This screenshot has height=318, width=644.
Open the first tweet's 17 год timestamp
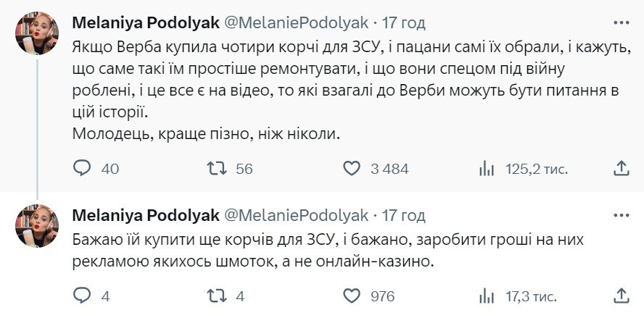coord(404,23)
